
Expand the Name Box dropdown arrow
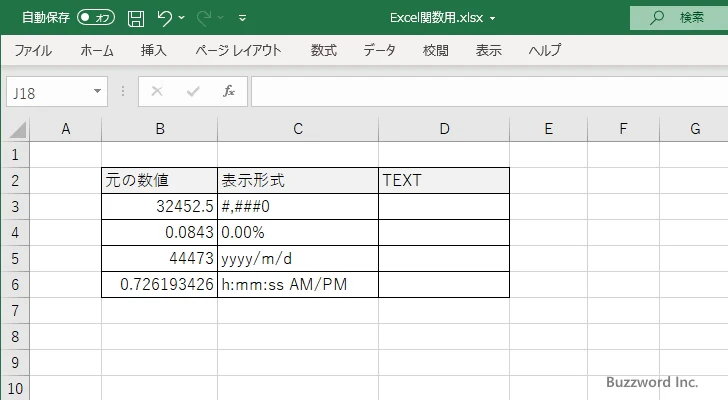pyautogui.click(x=98, y=91)
